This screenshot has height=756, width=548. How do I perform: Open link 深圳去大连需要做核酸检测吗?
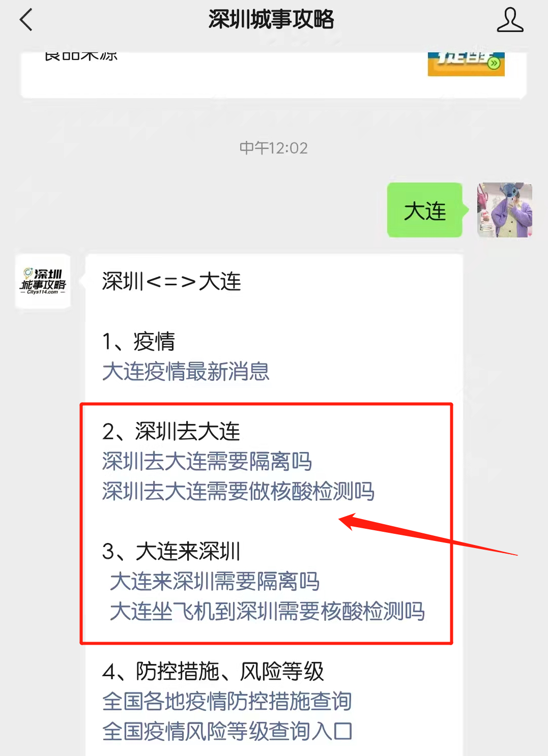[x=238, y=492]
